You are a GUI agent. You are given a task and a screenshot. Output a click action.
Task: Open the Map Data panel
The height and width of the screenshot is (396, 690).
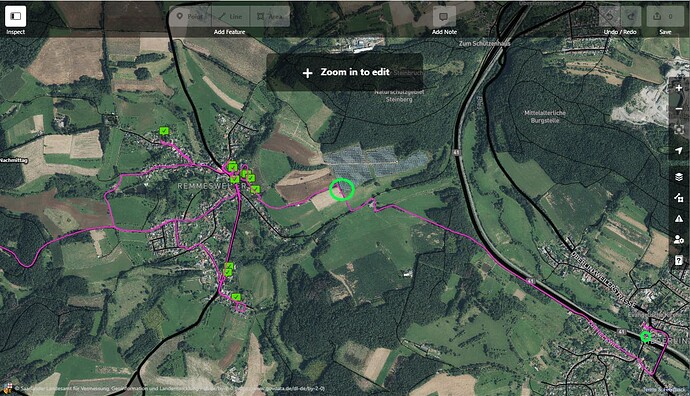679,198
